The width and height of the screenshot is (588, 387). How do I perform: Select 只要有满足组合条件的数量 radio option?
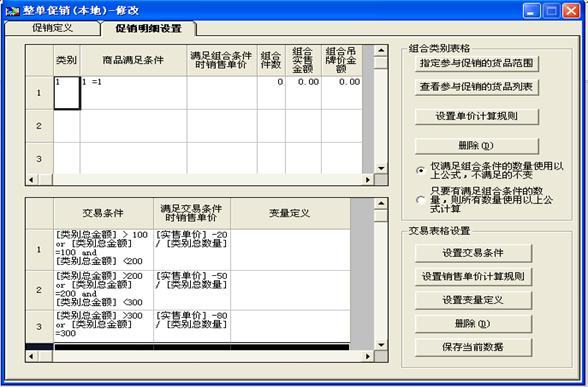click(421, 200)
